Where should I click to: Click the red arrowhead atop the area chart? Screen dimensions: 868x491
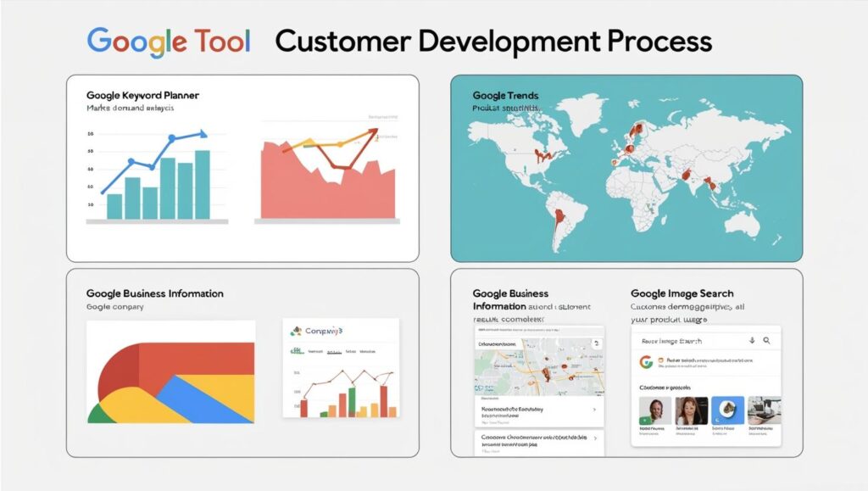click(374, 132)
